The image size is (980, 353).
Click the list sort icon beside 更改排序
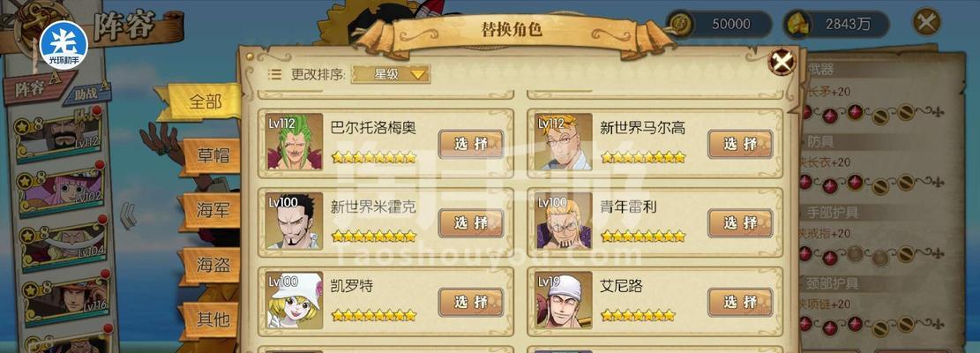point(274,74)
